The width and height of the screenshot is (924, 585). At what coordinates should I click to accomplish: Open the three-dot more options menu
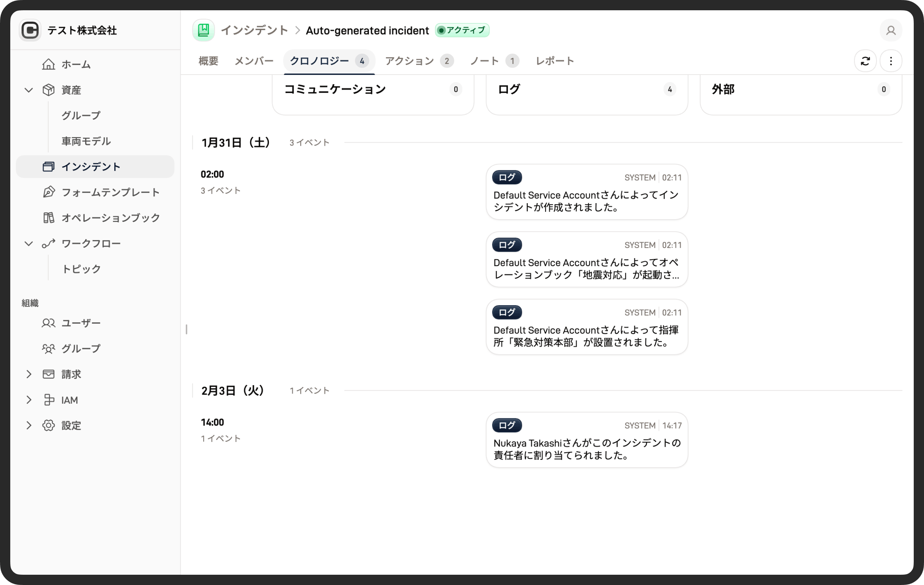pos(890,61)
